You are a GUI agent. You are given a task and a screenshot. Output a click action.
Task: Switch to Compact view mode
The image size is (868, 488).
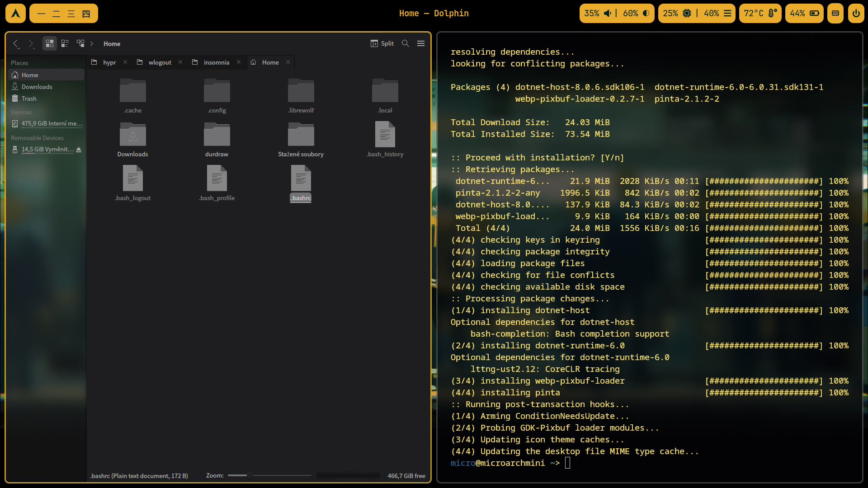pyautogui.click(x=65, y=43)
